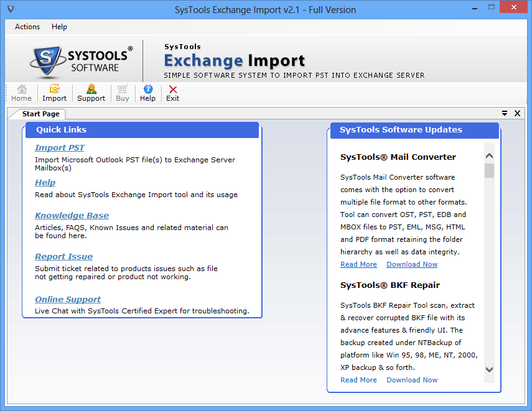This screenshot has width=532, height=411.
Task: Minimize the SysTools Exchange Import window
Action: (475, 8)
